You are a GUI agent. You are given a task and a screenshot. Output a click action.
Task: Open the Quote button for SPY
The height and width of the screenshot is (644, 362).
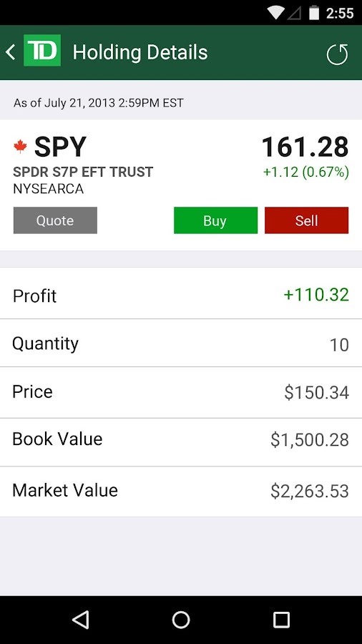point(55,220)
